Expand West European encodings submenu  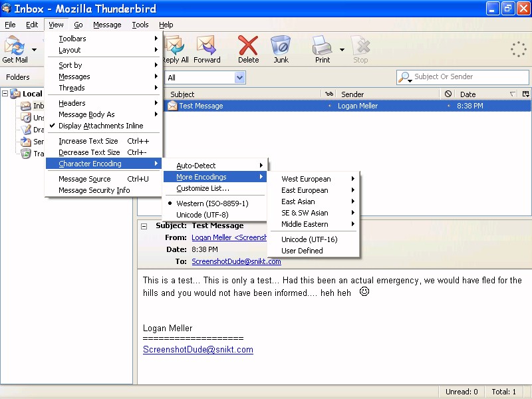click(313, 179)
